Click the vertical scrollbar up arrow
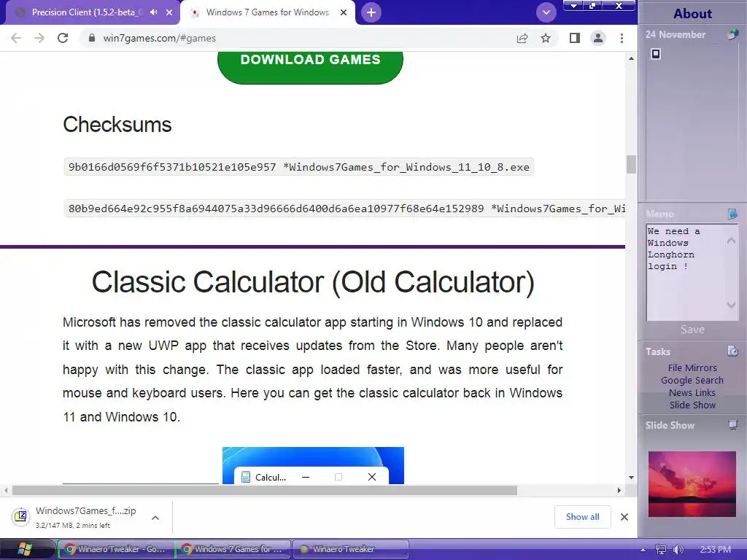 [x=631, y=58]
